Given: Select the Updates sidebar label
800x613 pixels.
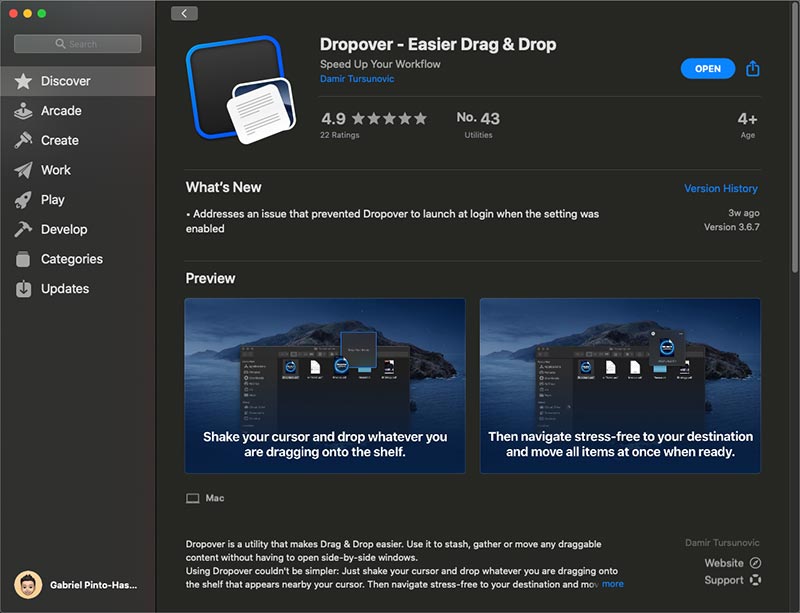Looking at the screenshot, I should pyautogui.click(x=65, y=289).
